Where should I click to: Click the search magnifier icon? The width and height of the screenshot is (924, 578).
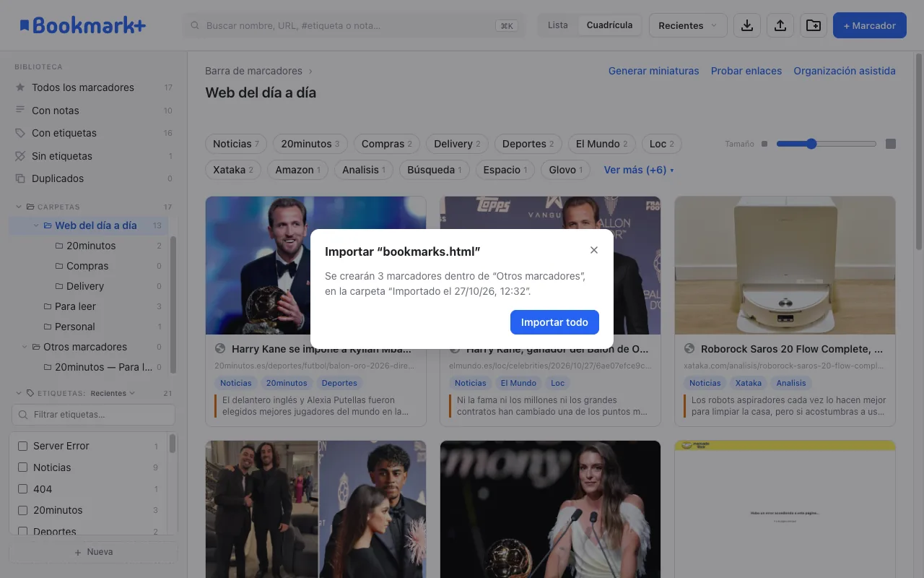tap(195, 26)
